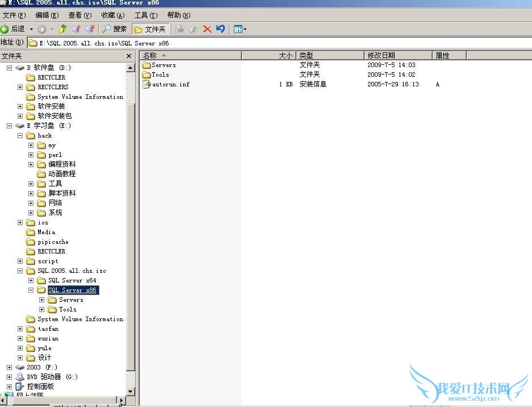The height and width of the screenshot is (407, 532).
Task: Close the Folders pane with X
Action: [128, 56]
